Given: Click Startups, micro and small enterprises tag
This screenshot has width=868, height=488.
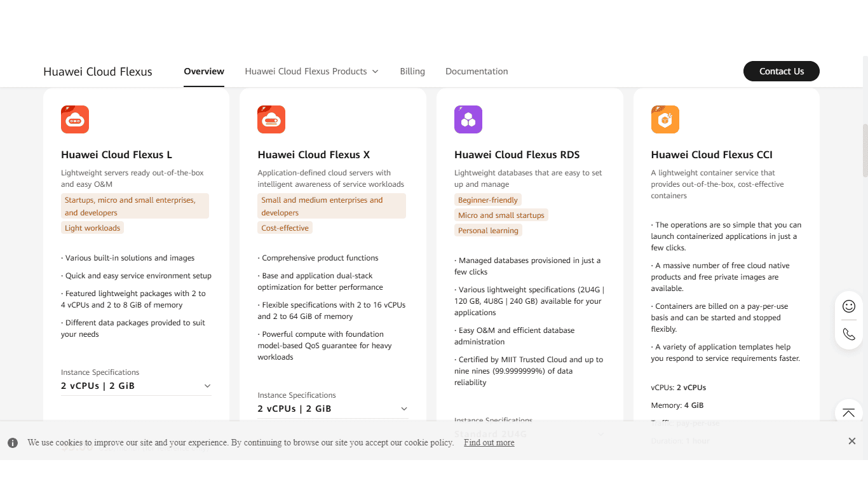Looking at the screenshot, I should [x=135, y=206].
